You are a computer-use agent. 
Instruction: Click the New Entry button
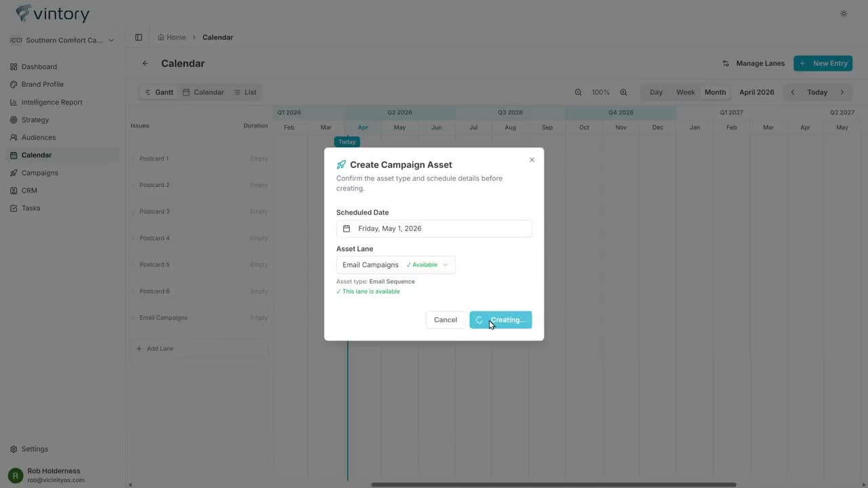tap(823, 64)
